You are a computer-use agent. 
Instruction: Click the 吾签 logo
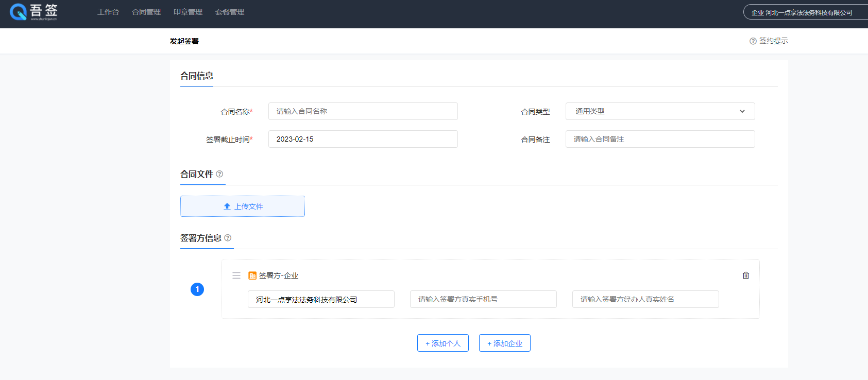tap(33, 11)
